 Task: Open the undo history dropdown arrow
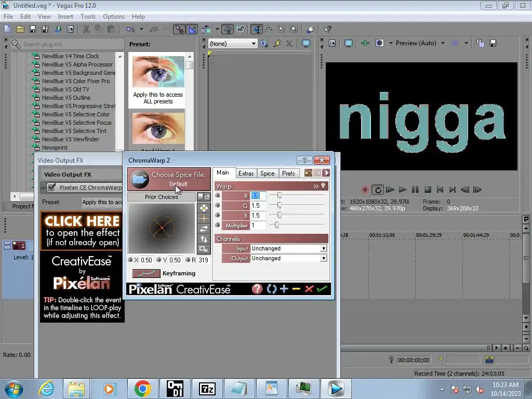[141, 29]
